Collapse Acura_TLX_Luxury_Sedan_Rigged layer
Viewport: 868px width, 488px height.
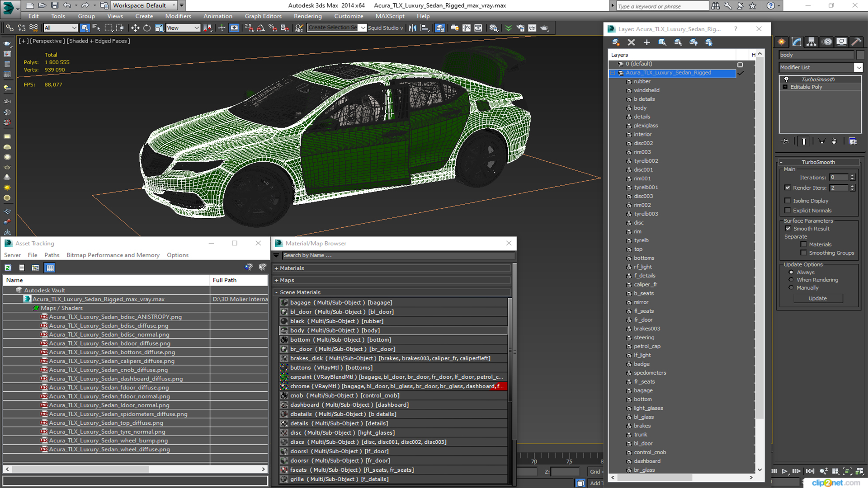(x=613, y=73)
